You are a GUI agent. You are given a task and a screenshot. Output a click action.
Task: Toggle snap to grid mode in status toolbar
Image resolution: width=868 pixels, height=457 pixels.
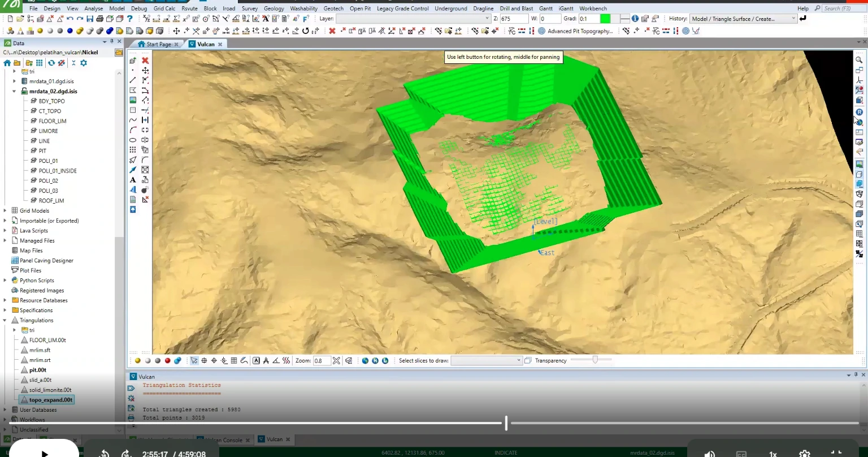tap(234, 360)
